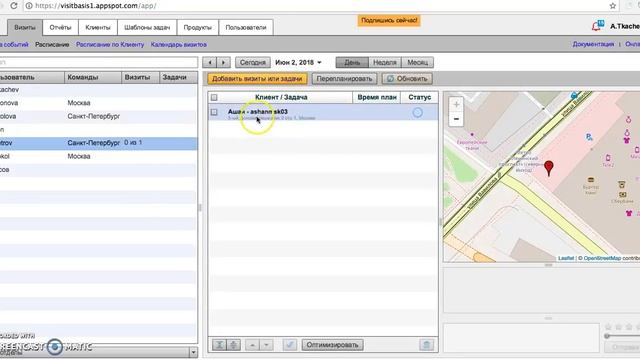Open the Пользователи tab
This screenshot has width=640, height=360.
pyautogui.click(x=246, y=27)
